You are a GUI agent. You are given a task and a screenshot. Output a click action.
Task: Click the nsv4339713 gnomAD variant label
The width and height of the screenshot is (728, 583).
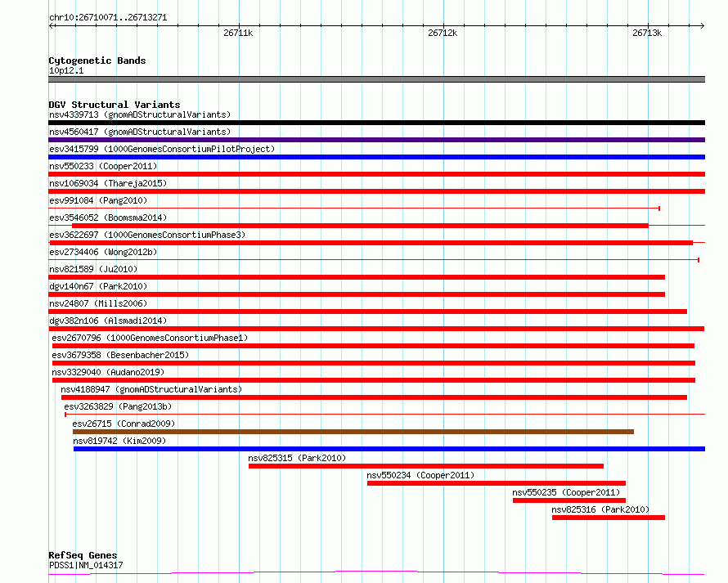pos(140,114)
